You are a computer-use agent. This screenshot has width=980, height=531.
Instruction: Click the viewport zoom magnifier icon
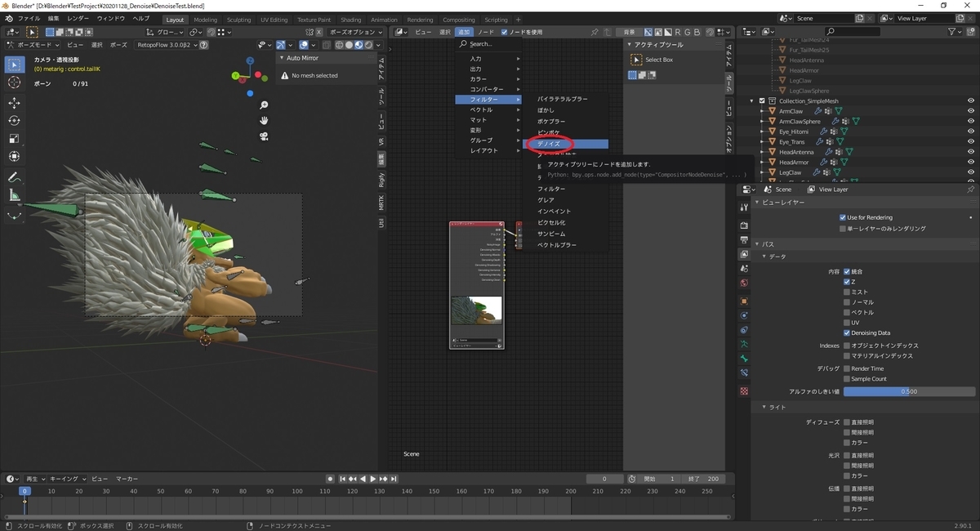(265, 105)
